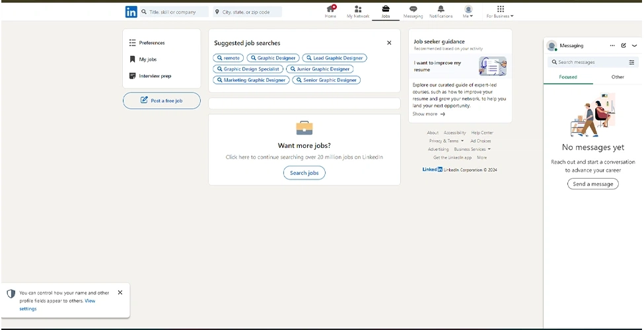Screen dimensions: 644x330
Task: Click compose new message icon
Action: click(624, 46)
